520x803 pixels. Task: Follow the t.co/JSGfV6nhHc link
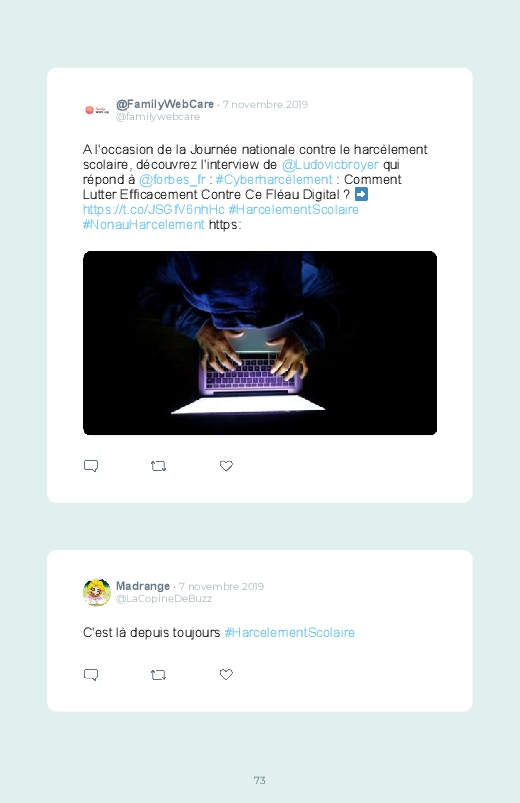pos(154,209)
